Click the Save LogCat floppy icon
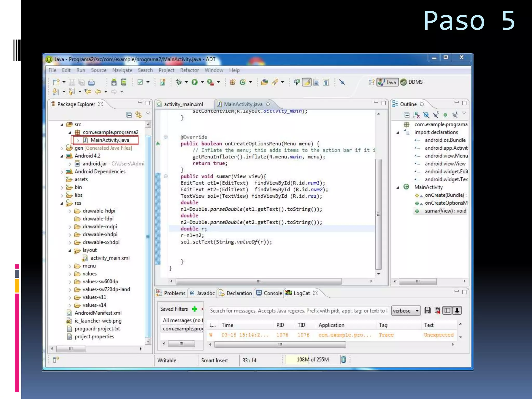This screenshot has width=532, height=399. pos(427,310)
